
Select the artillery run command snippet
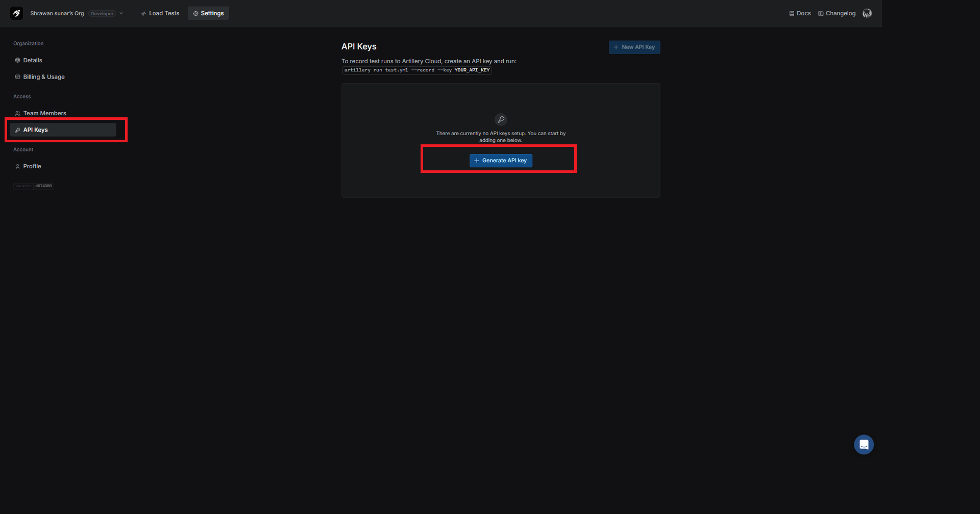(x=416, y=70)
